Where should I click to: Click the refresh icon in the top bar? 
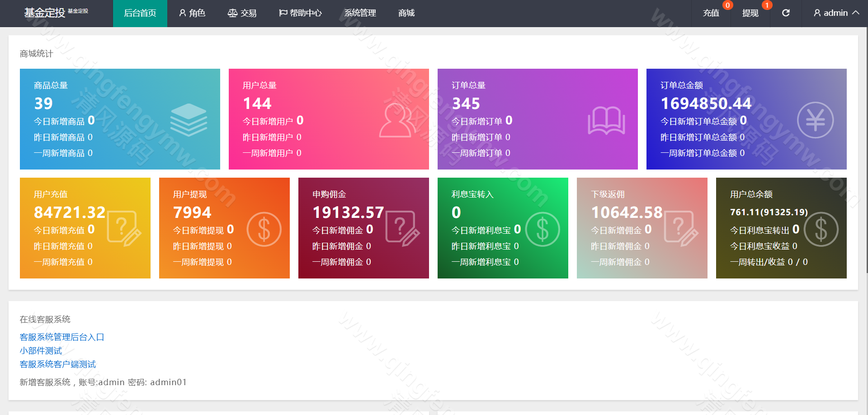click(x=786, y=13)
